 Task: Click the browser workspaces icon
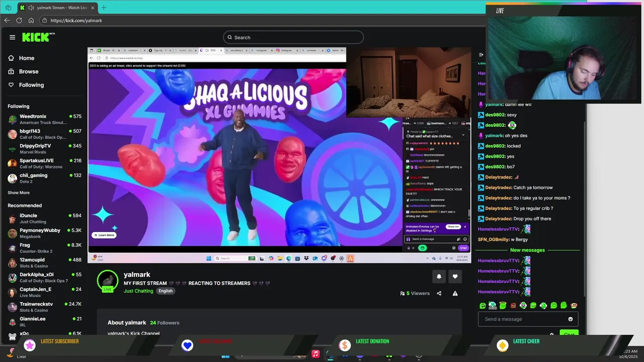pyautogui.click(x=8, y=8)
